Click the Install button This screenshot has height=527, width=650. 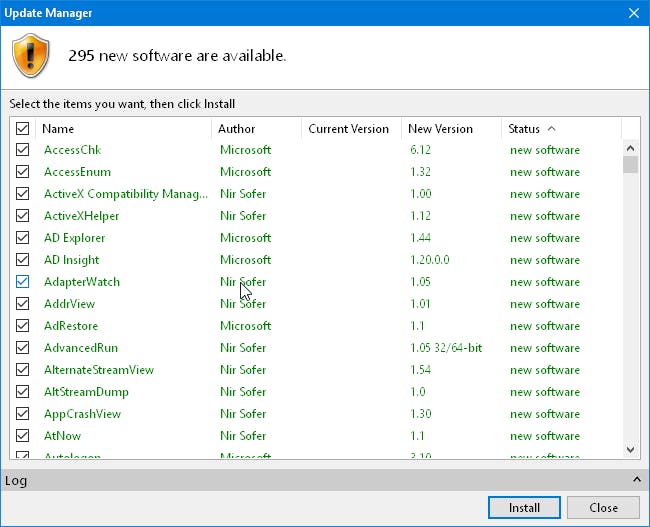pyautogui.click(x=524, y=508)
